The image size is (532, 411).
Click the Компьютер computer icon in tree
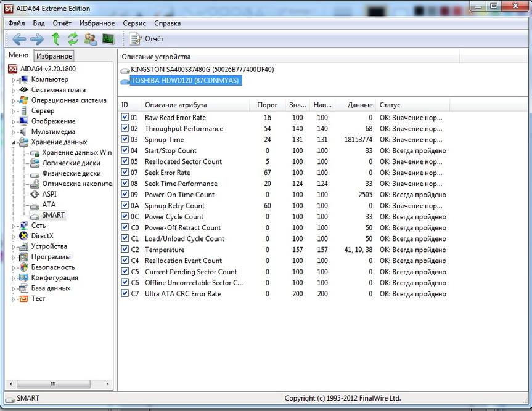pos(24,79)
